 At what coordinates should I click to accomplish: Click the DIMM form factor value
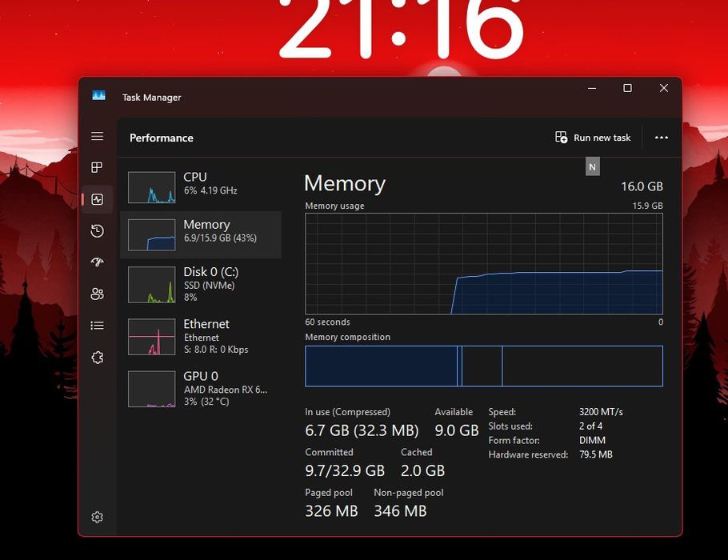[592, 440]
